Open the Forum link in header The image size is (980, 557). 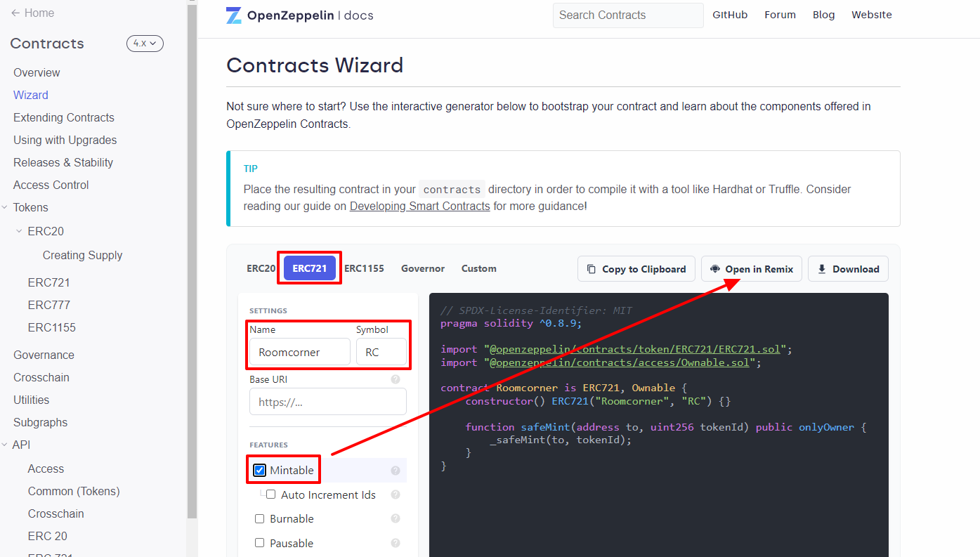(780, 15)
